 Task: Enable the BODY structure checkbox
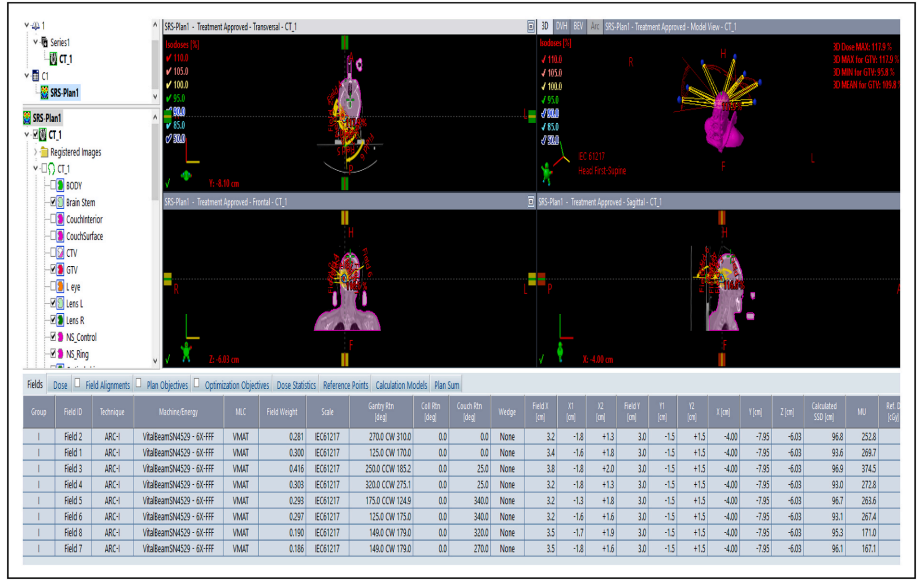coord(52,185)
